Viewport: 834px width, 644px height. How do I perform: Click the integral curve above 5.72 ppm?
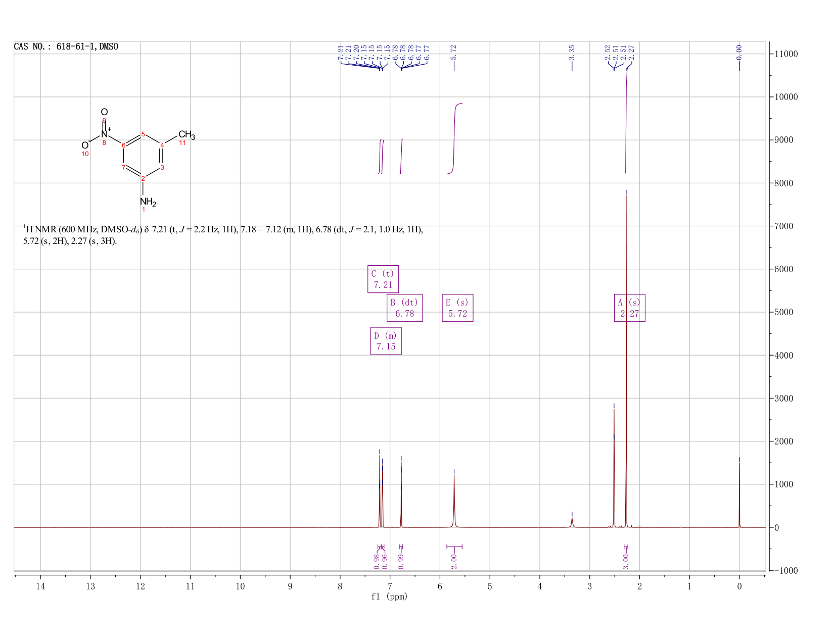pos(454,139)
